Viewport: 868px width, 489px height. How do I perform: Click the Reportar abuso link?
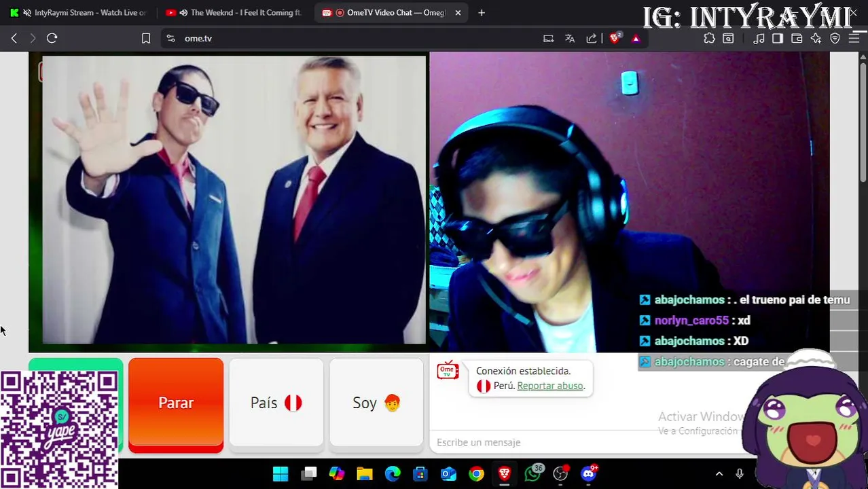[x=549, y=386]
